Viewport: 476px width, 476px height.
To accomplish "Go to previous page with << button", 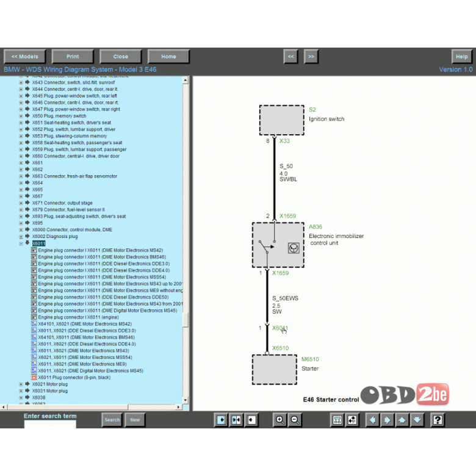I will pos(291,57).
